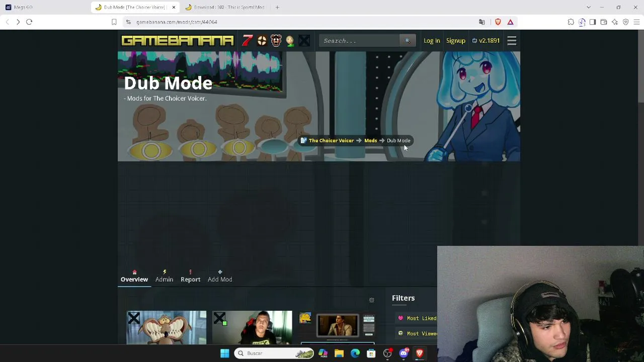Open the downloads indicator in the toolbar
644x362 pixels.
pyautogui.click(x=582, y=22)
